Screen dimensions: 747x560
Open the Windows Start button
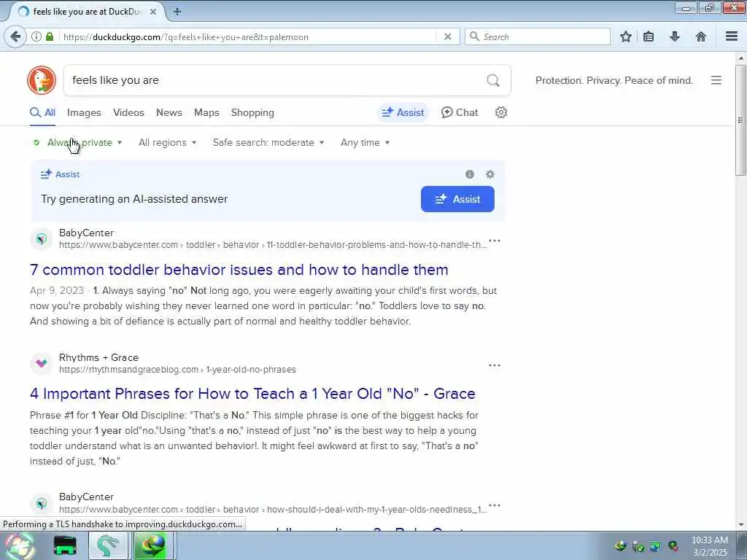coord(20,546)
